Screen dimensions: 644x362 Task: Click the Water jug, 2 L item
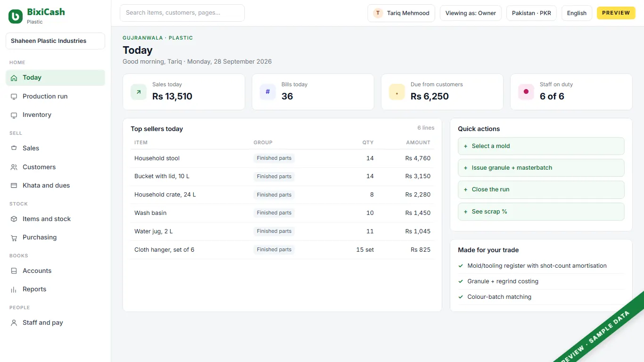[x=154, y=231]
